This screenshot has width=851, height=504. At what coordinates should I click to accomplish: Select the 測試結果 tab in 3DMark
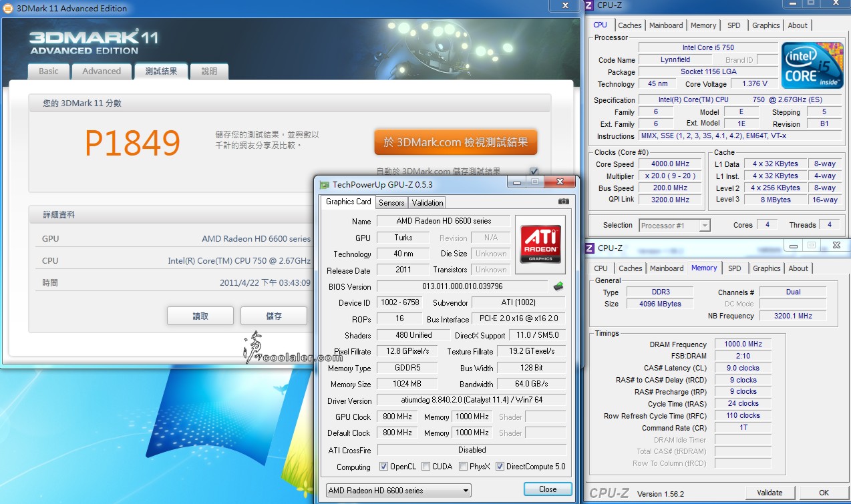pos(161,71)
